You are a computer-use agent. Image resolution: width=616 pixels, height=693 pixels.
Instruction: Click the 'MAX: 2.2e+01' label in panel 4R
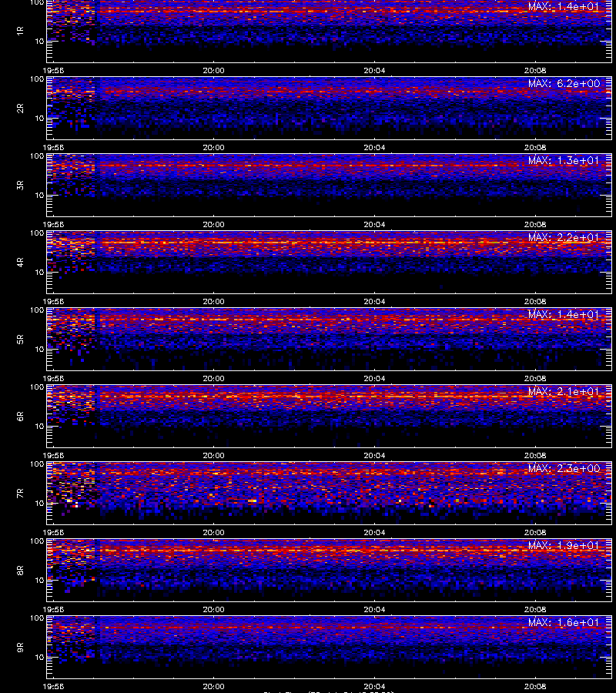pyautogui.click(x=564, y=237)
